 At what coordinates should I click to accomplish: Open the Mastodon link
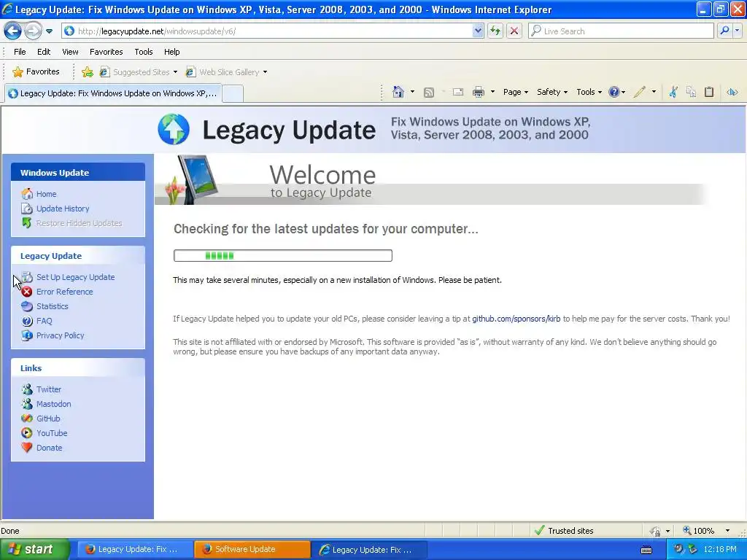[53, 404]
